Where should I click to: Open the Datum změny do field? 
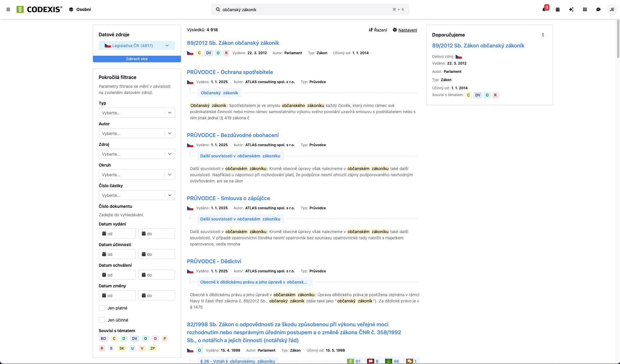pyautogui.click(x=156, y=295)
